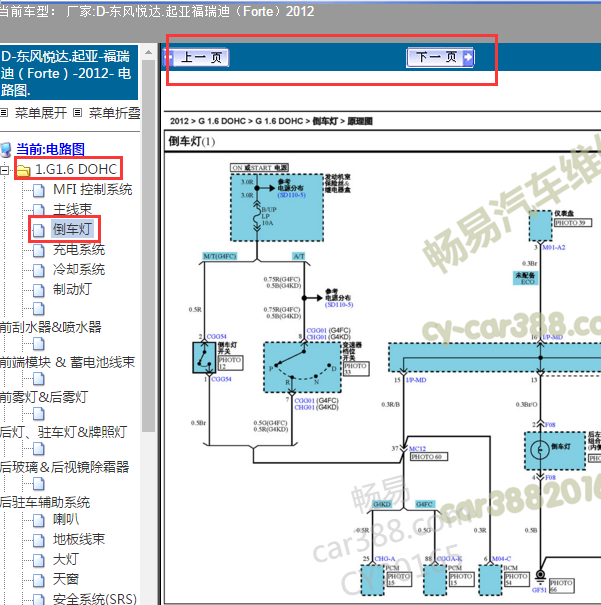Open 后玻璃&后视镜除霜器 tree entry

(x=65, y=467)
